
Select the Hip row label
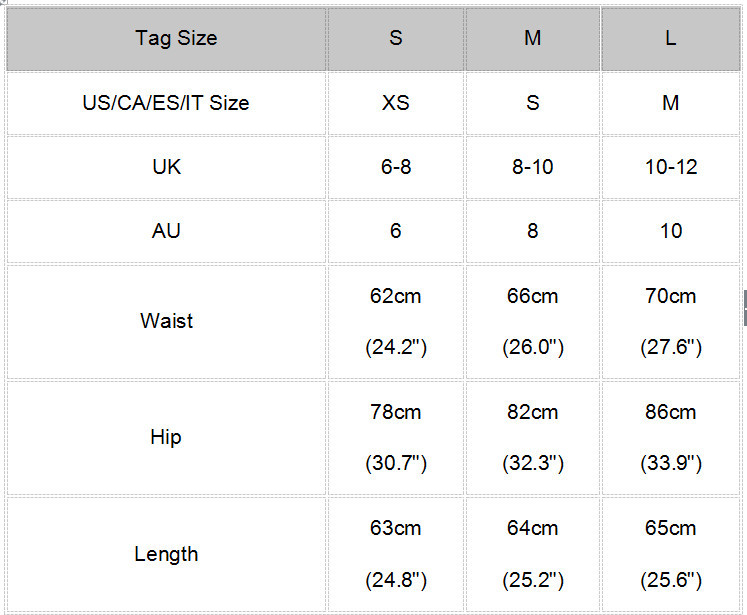166,437
